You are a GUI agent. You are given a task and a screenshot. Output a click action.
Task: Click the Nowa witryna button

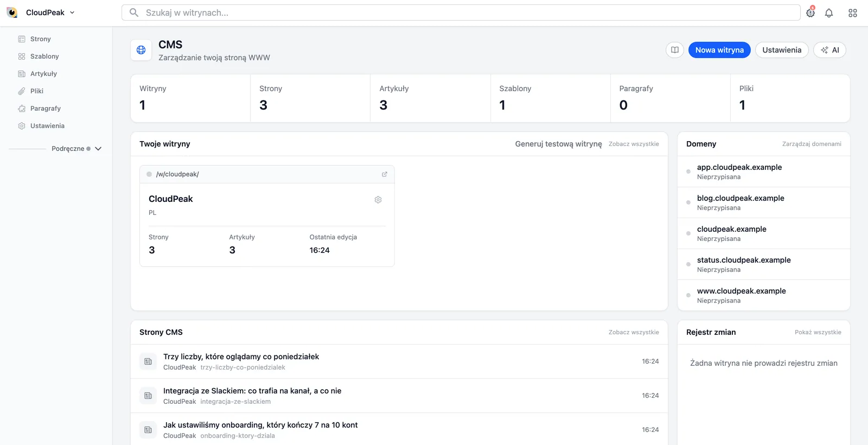coord(719,50)
